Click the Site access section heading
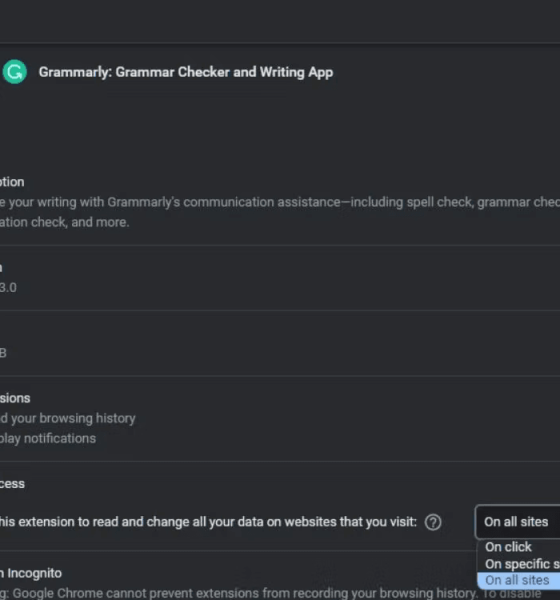This screenshot has width=560, height=600. point(12,484)
